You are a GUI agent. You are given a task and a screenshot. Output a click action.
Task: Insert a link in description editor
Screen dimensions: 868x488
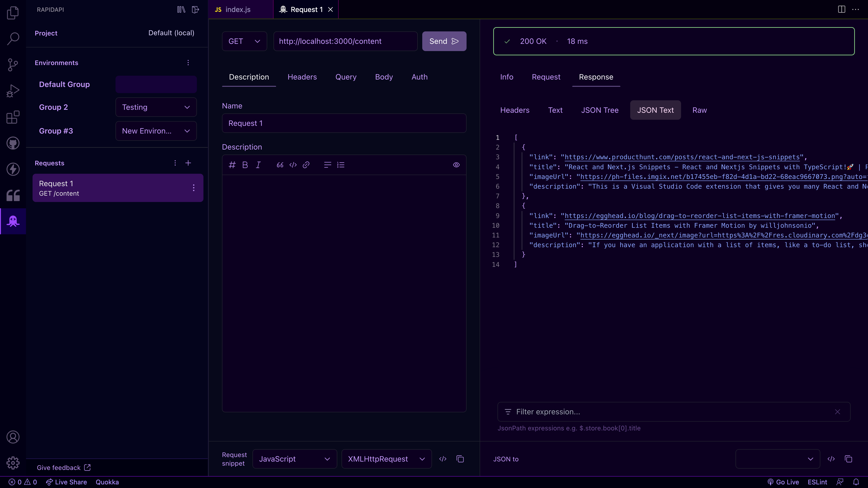click(x=306, y=165)
